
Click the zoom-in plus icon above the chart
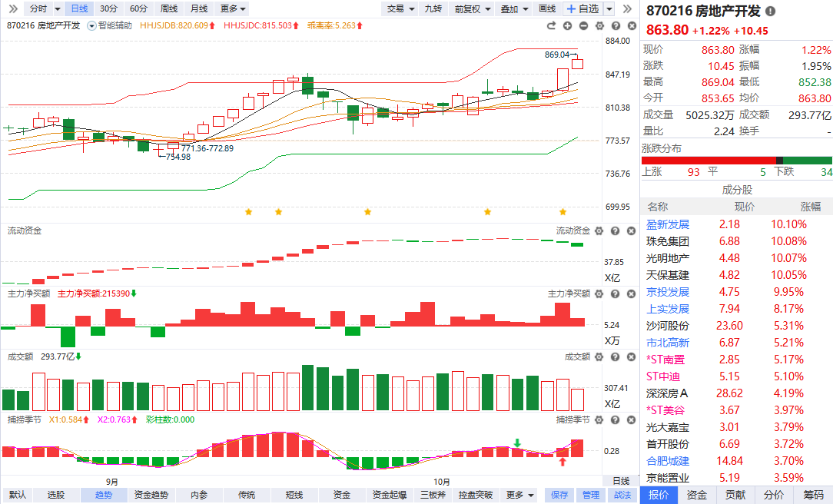coord(568,25)
